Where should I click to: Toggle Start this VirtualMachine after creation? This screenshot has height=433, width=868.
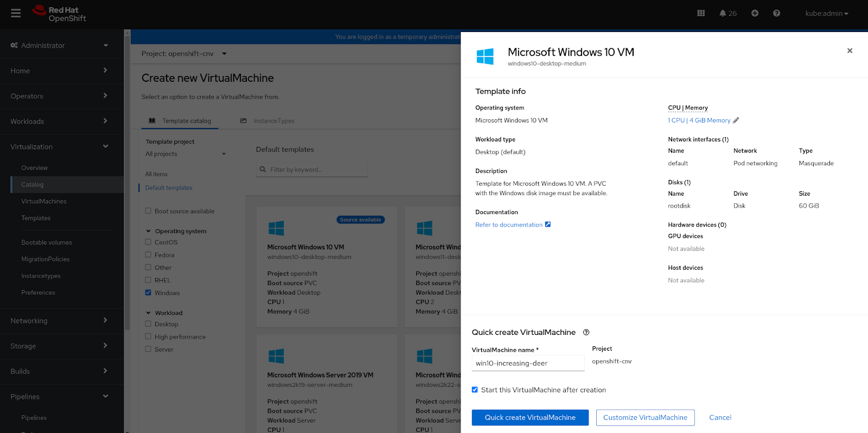475,390
